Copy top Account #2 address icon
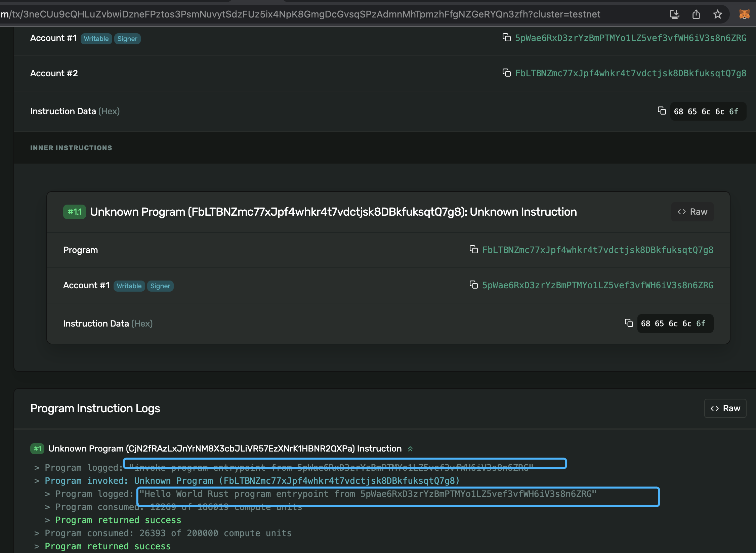This screenshot has width=756, height=553. click(x=506, y=73)
